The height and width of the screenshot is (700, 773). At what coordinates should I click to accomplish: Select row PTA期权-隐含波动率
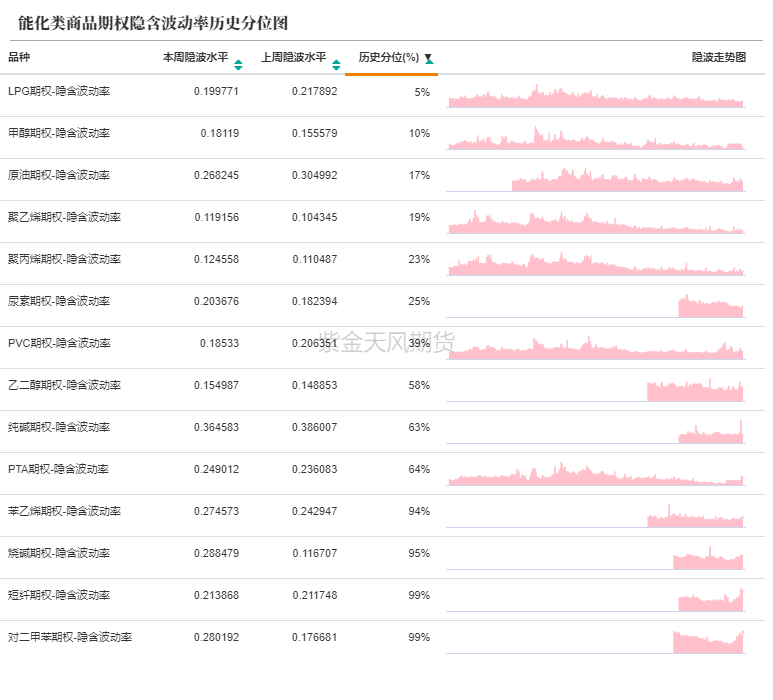(x=383, y=473)
